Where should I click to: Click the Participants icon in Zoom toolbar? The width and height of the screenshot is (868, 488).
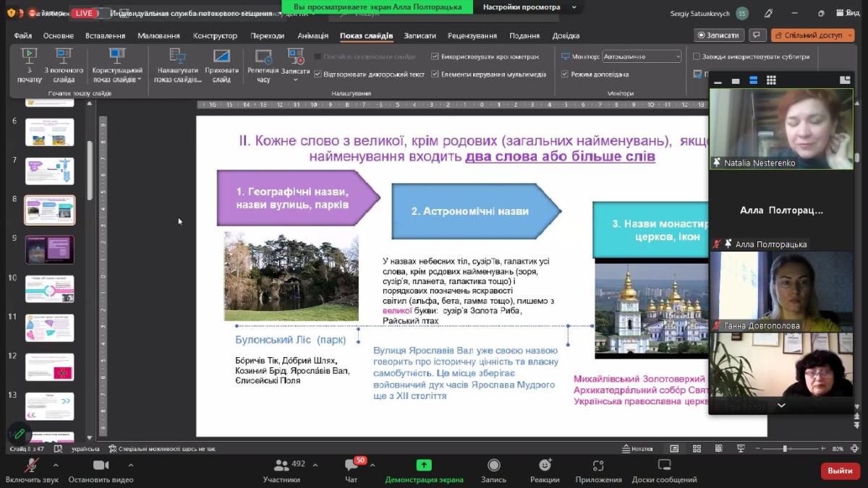click(281, 465)
